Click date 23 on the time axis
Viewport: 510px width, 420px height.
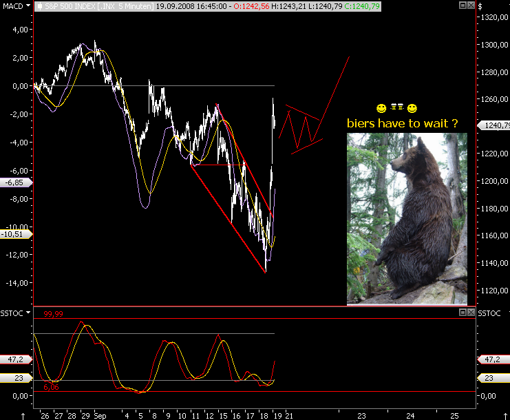click(x=362, y=416)
